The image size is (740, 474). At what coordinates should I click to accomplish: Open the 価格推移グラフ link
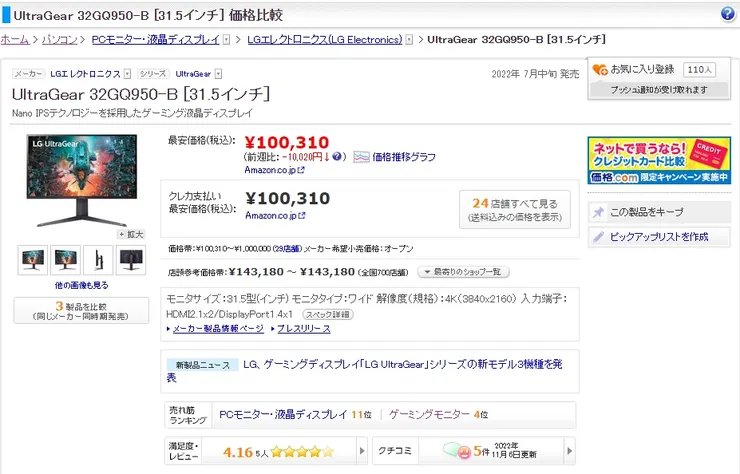coord(404,157)
